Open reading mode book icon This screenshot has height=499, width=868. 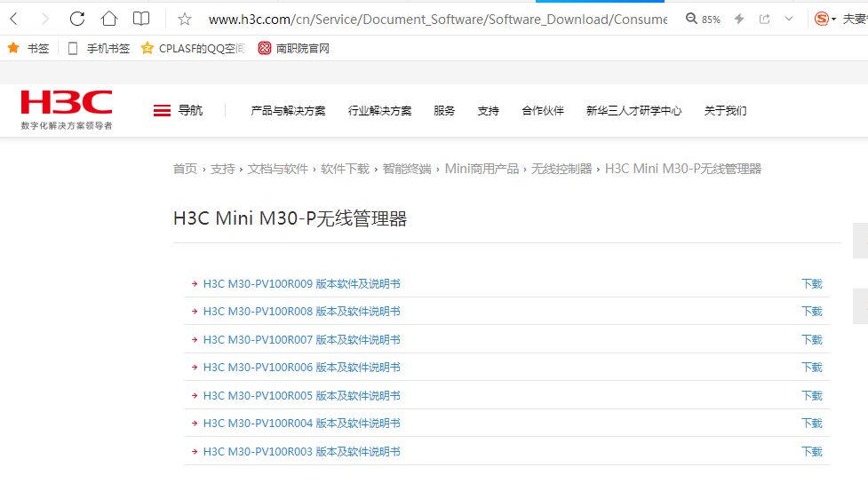pos(141,19)
